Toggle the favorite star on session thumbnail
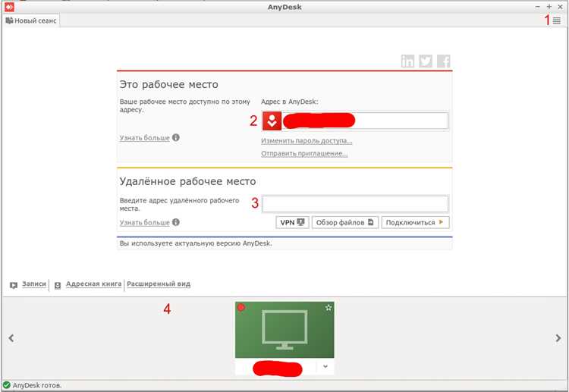The width and height of the screenshot is (569, 392). pos(329,308)
